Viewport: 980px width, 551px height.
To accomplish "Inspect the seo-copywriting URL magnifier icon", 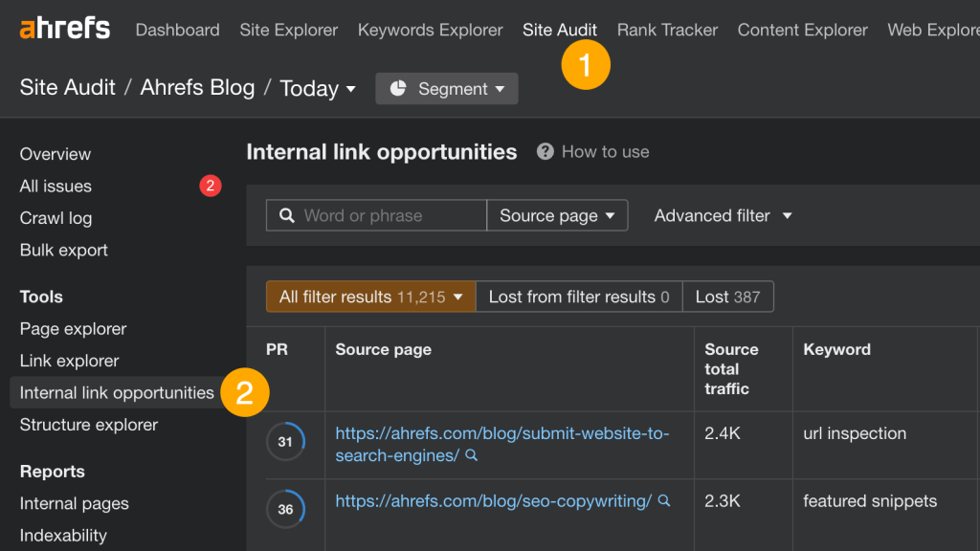I will pos(664,501).
